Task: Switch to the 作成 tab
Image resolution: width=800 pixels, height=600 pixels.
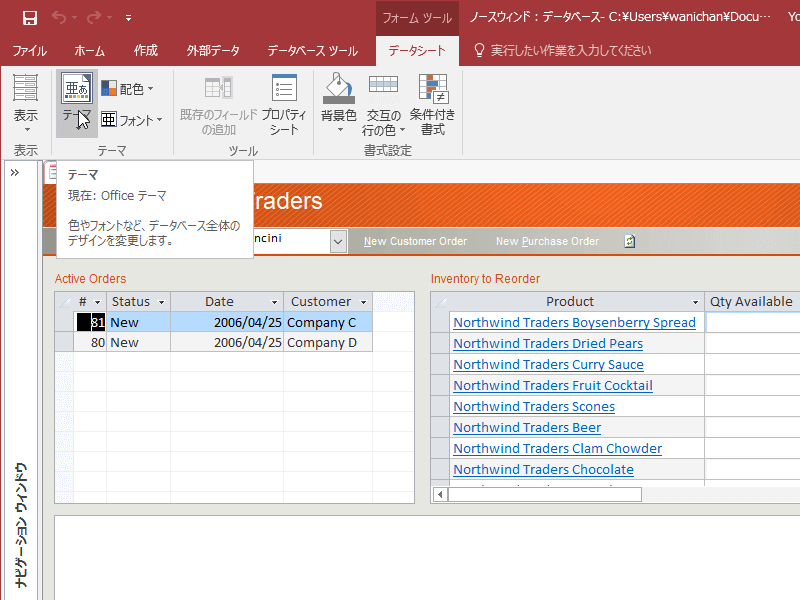Action: 146,51
